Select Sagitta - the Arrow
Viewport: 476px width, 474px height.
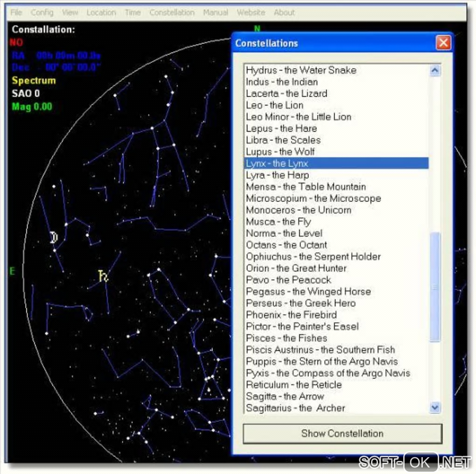point(336,396)
